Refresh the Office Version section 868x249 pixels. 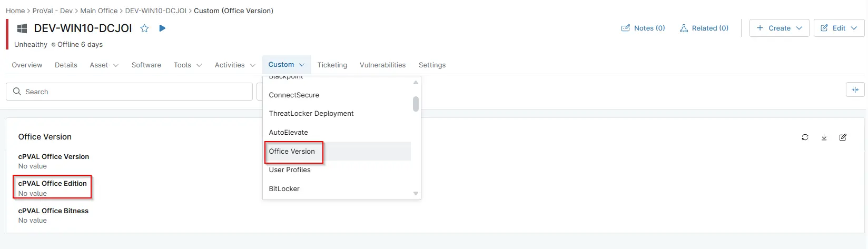coord(805,137)
